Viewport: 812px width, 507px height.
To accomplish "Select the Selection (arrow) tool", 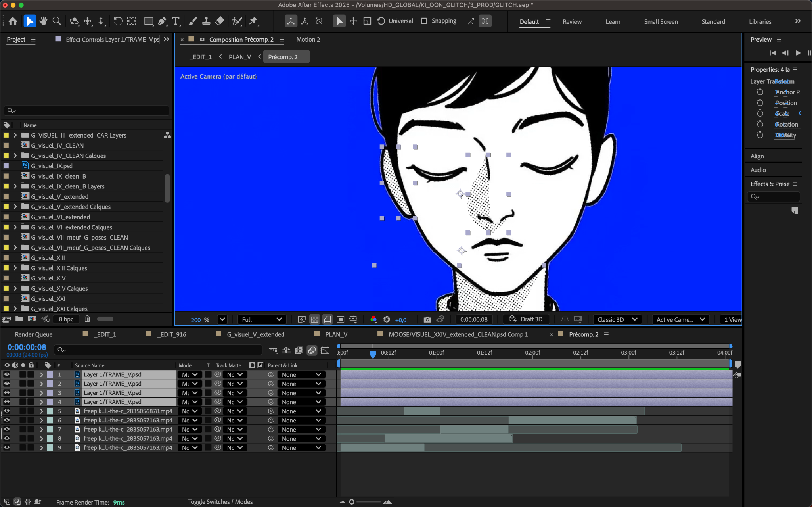I will (30, 21).
